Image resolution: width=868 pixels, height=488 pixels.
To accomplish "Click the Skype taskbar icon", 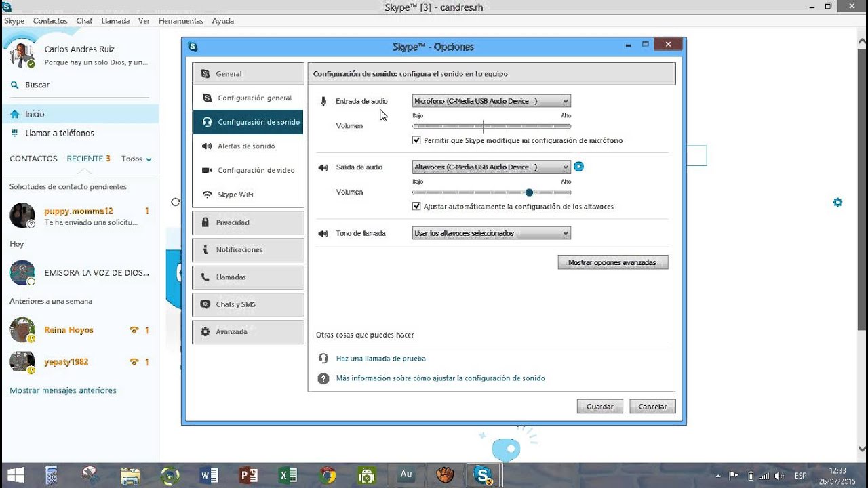I will click(484, 475).
